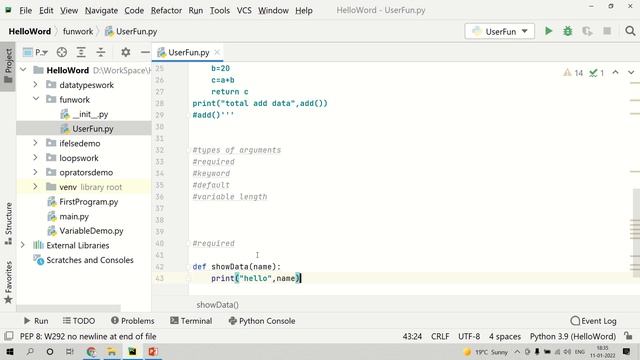The height and width of the screenshot is (360, 640).
Task: Expand the ifelsedemo folder
Action: 36,143
